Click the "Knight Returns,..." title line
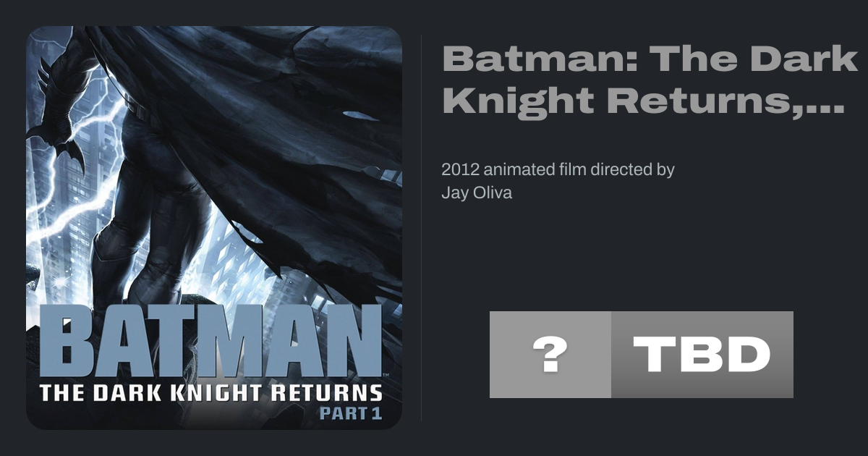The height and width of the screenshot is (456, 868). click(643, 101)
